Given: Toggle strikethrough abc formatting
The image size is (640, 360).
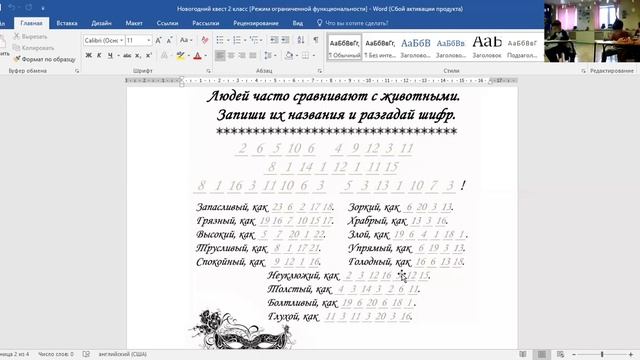Looking at the screenshot, I should pyautogui.click(x=127, y=55).
